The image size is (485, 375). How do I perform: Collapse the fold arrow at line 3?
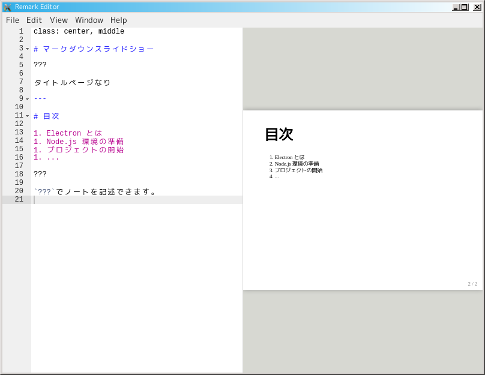pos(28,49)
